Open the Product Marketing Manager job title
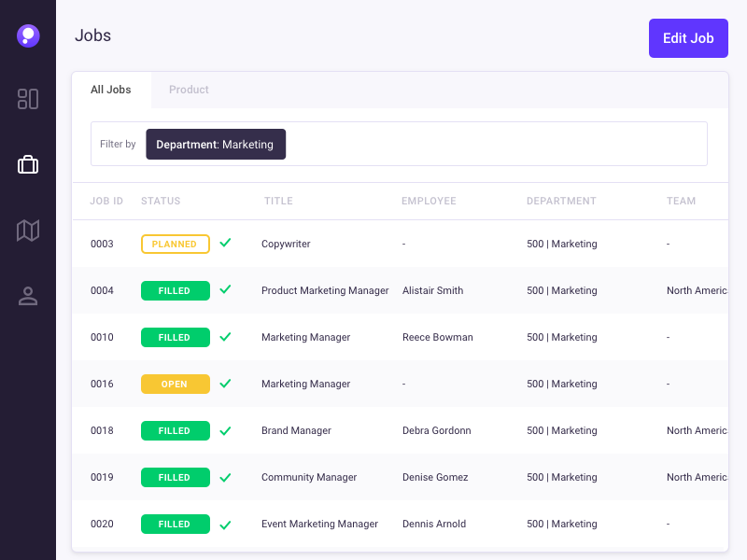 (325, 290)
